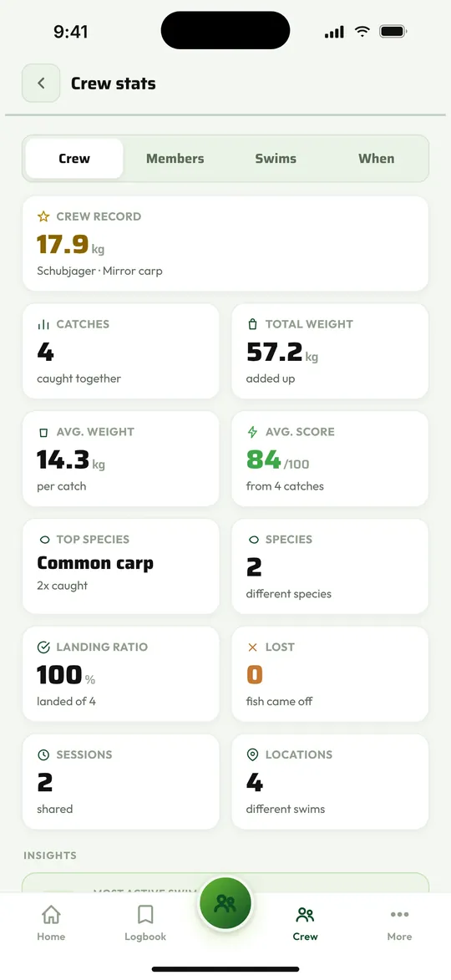The width and height of the screenshot is (451, 980).
Task: Switch to the Swims tab
Action: click(276, 159)
